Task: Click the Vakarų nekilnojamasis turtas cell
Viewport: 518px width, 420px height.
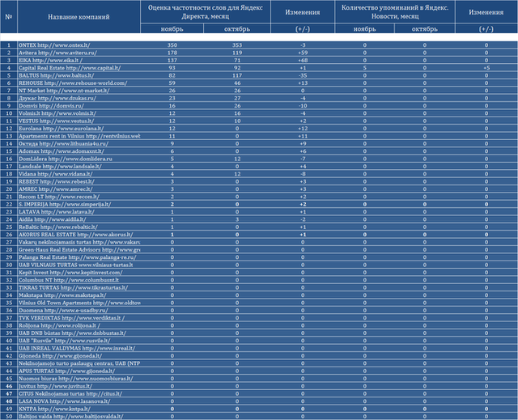Action: point(79,242)
